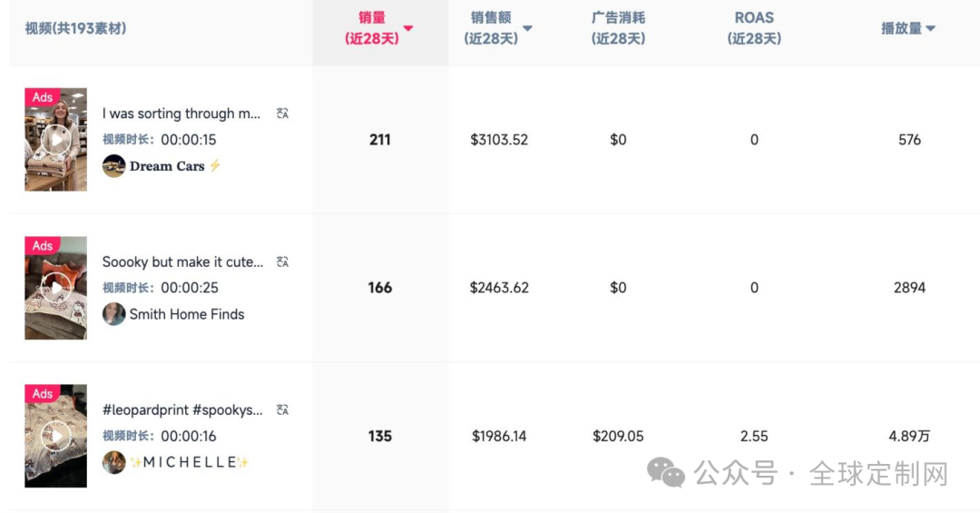Click the ROAS (近28天) column header

(754, 28)
